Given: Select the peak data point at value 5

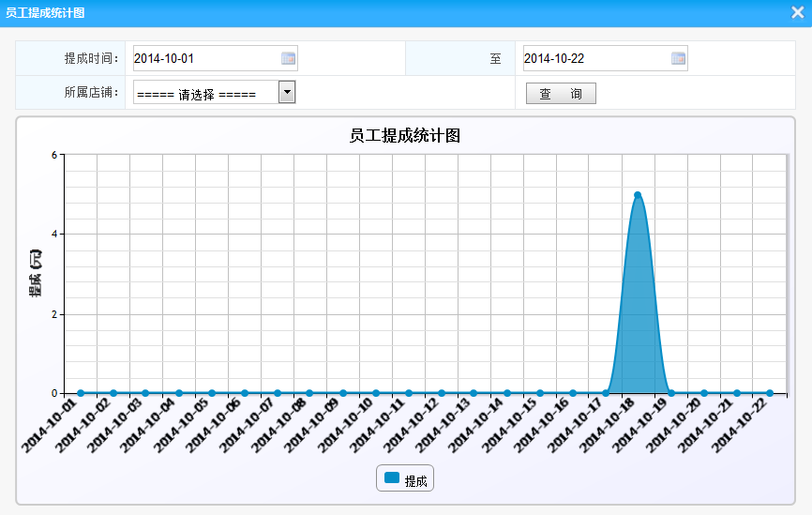Looking at the screenshot, I should pyautogui.click(x=638, y=195).
